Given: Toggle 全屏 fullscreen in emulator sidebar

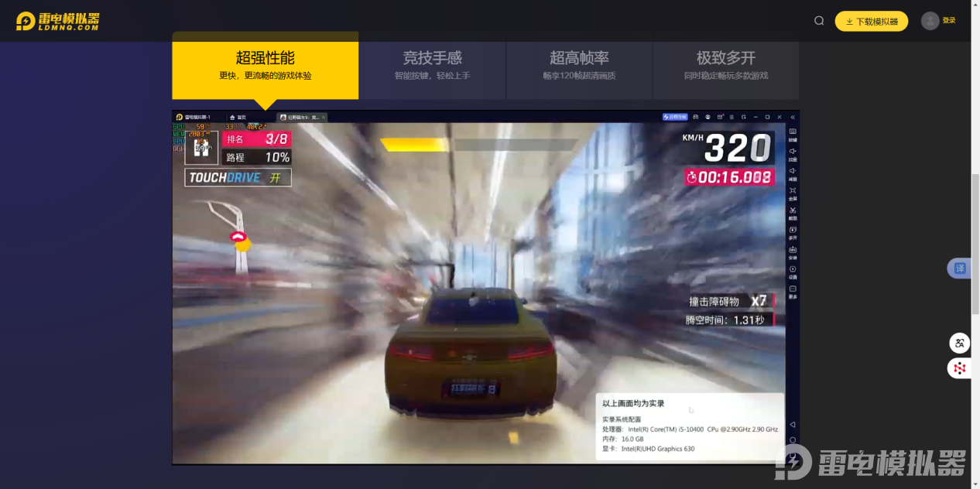Looking at the screenshot, I should [x=793, y=193].
